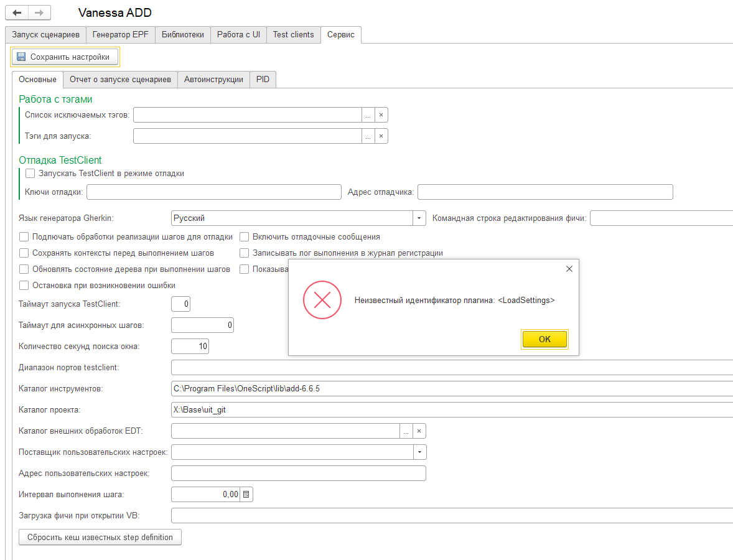Confirm the error dialog with OK
Image resolution: width=733 pixels, height=560 pixels.
(544, 339)
